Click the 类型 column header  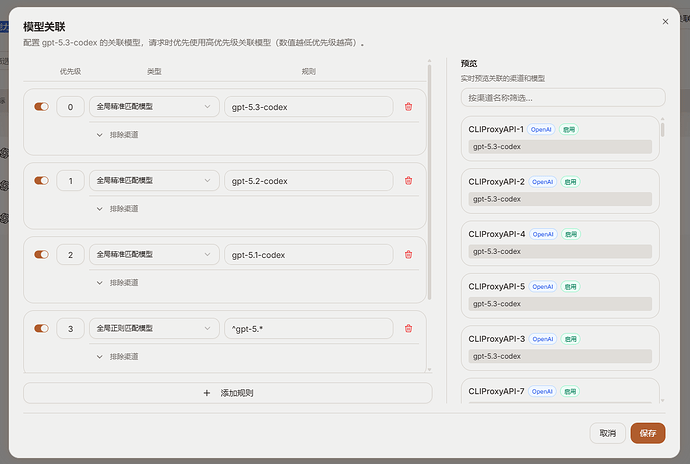(x=154, y=71)
